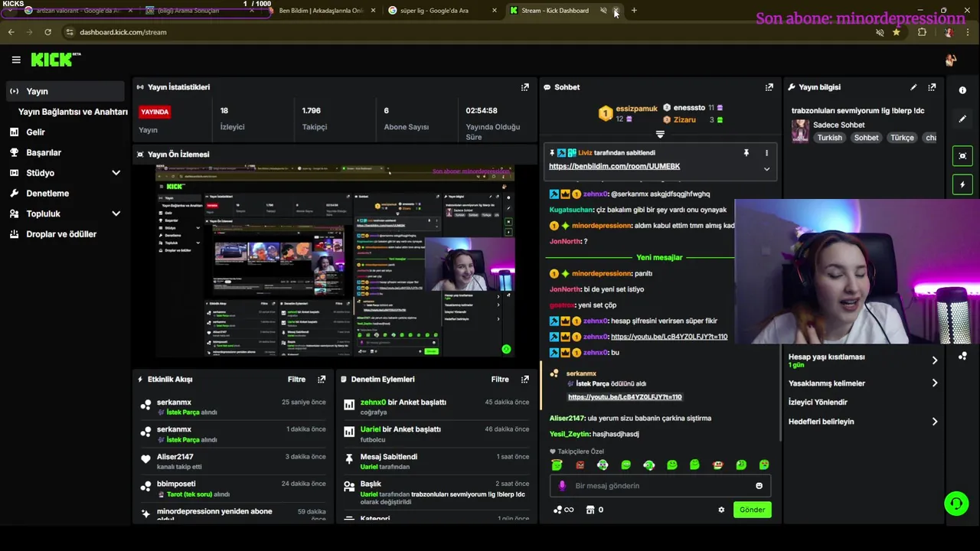This screenshot has width=980, height=551.
Task: Click the YAYINDA live status badge
Action: tap(155, 112)
